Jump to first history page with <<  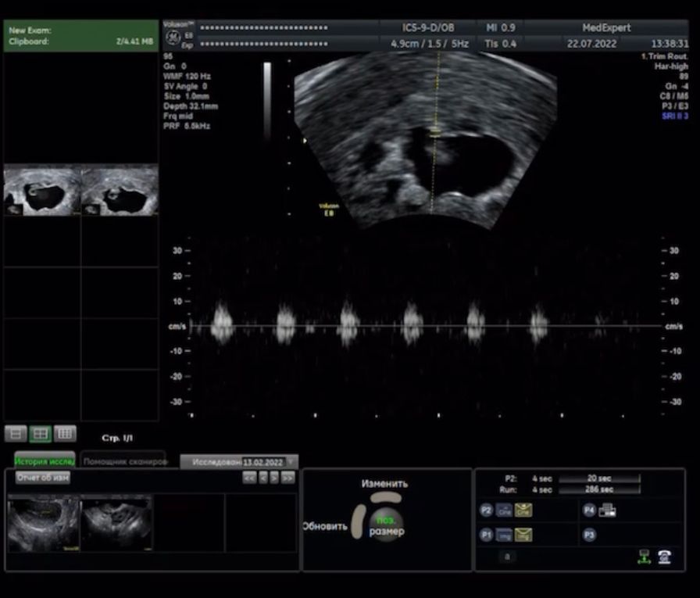point(249,478)
